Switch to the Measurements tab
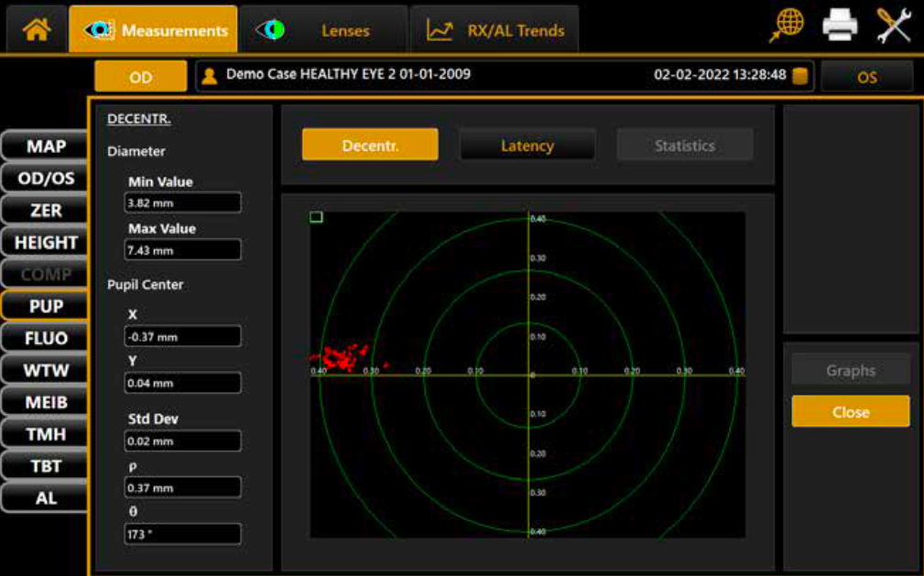This screenshot has height=576, width=924. 153,29
